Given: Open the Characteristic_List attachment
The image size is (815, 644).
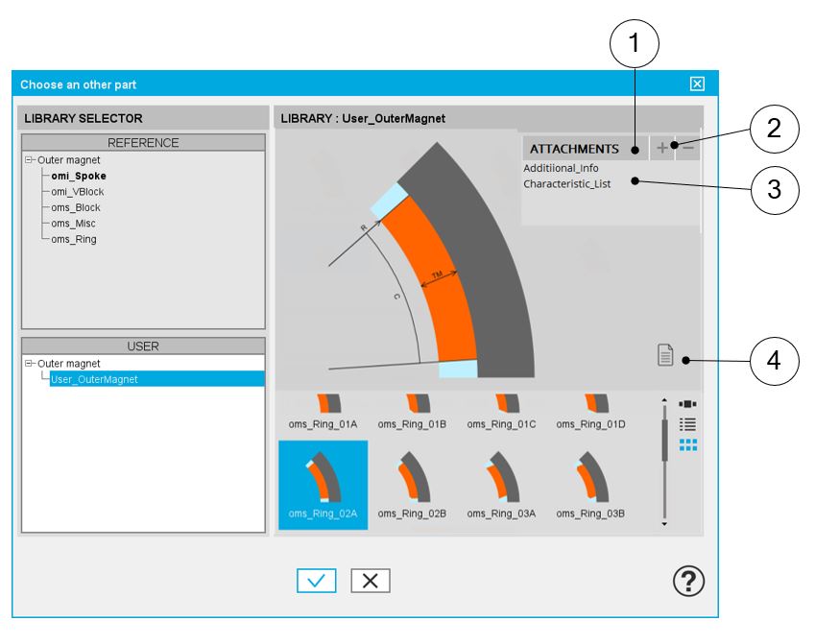Looking at the screenshot, I should pos(566,183).
